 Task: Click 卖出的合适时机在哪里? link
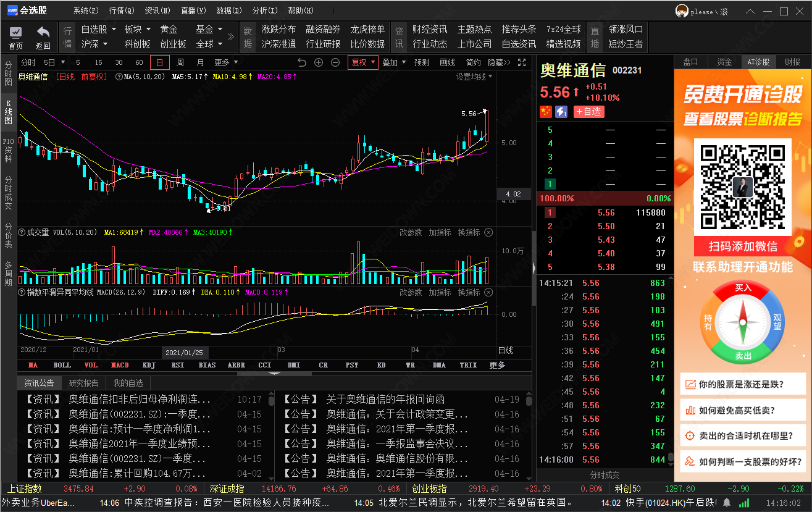click(x=743, y=435)
